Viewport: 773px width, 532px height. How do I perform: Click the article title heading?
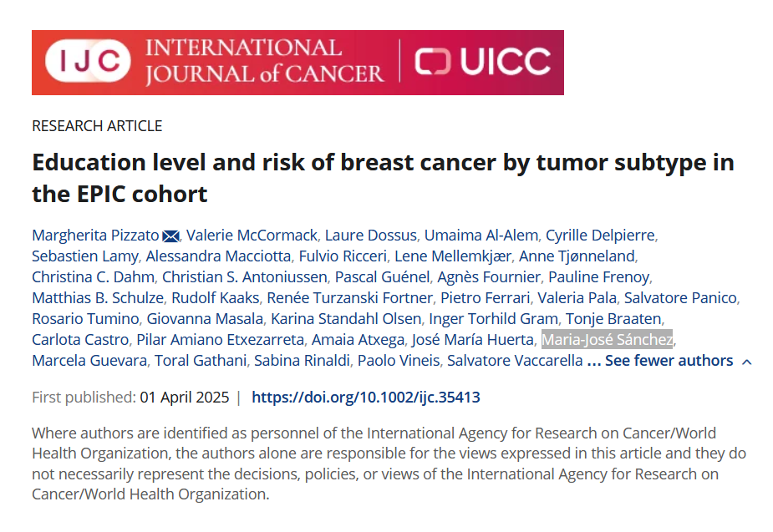coord(383,177)
